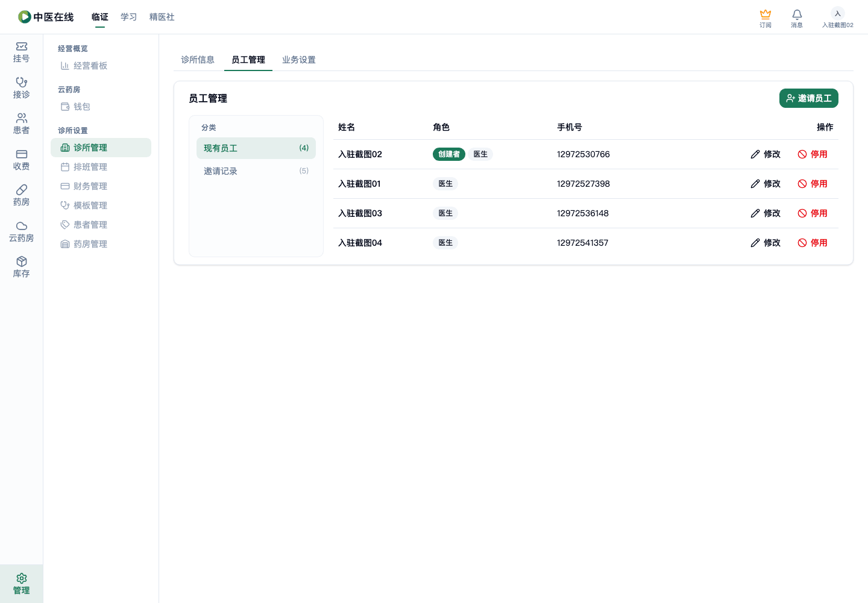
Task: Click disable icon for 入驻截图01
Action: pos(802,184)
